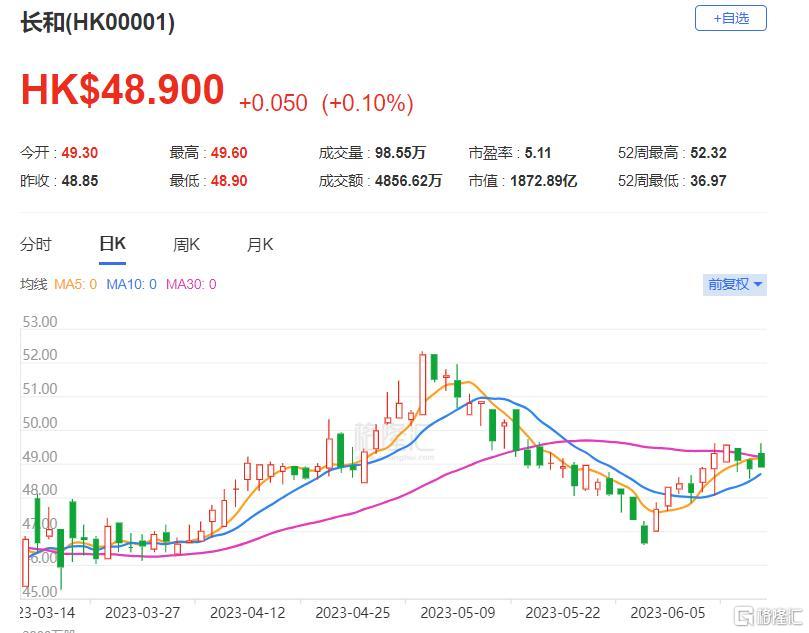Click the 长和(HK00001) stock title

pos(98,23)
